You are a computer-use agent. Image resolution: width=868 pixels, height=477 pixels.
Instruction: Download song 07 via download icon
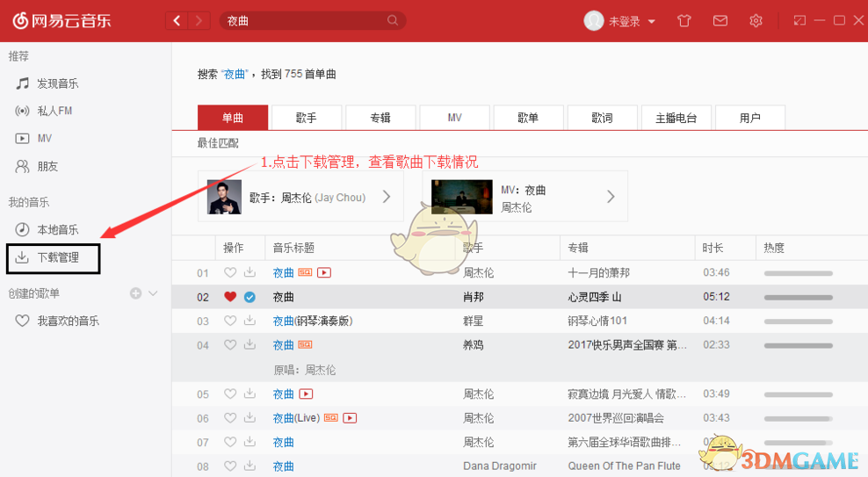(x=250, y=442)
